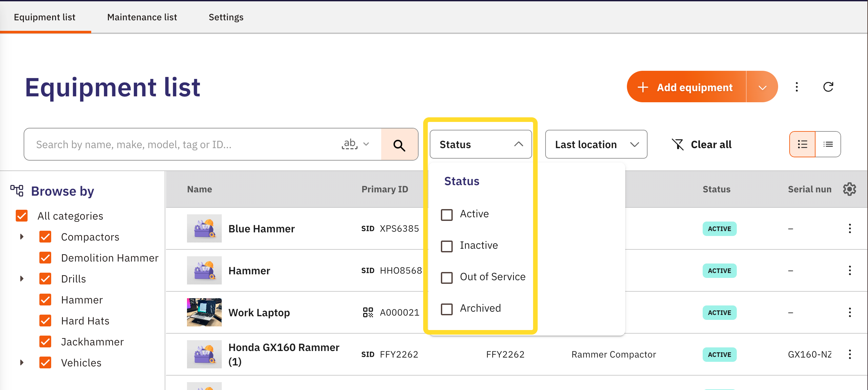Screen dimensions: 868x390
Task: Click the Serial number column header
Action: coord(809,189)
